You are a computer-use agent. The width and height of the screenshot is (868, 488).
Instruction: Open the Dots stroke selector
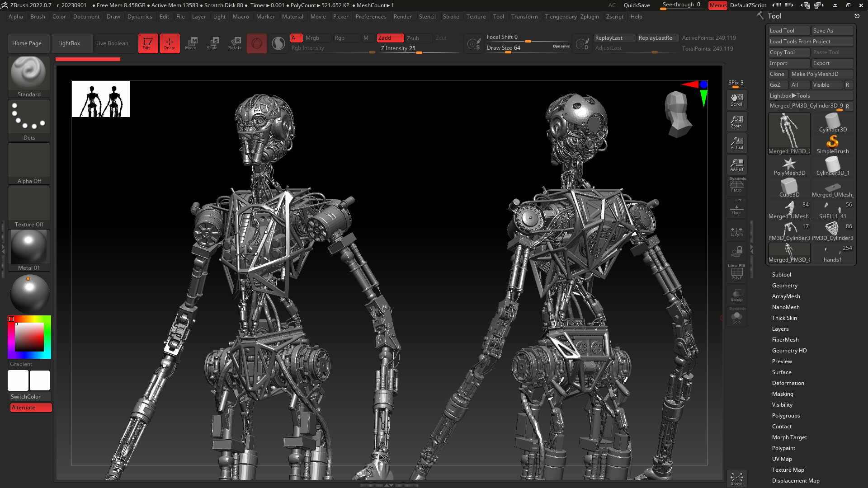29,120
